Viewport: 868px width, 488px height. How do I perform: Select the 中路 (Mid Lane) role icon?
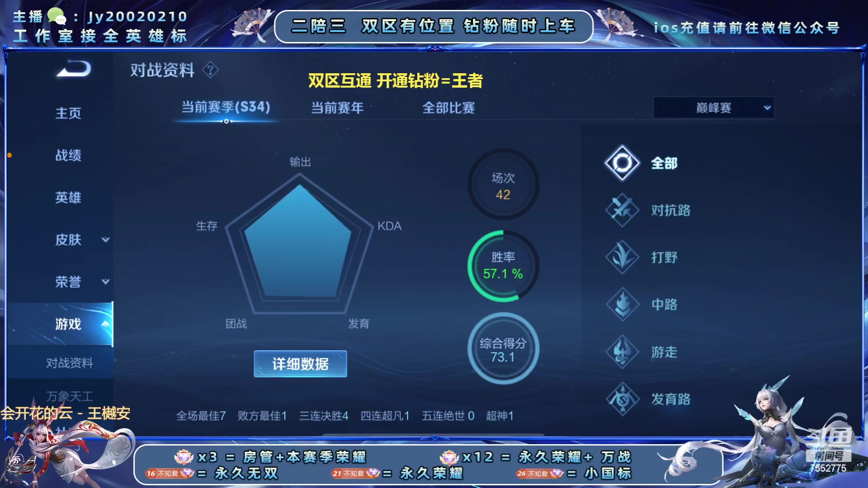[623, 304]
